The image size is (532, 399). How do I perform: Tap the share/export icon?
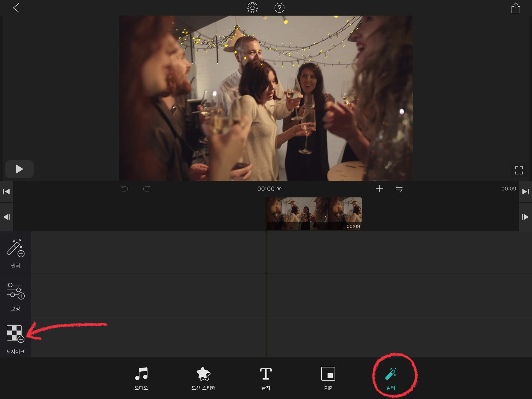click(x=516, y=8)
